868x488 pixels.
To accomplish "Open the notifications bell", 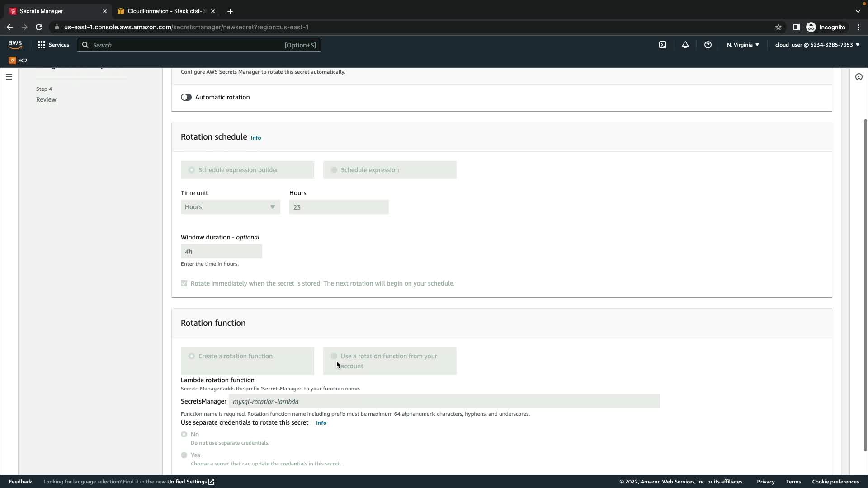I will 685,45.
